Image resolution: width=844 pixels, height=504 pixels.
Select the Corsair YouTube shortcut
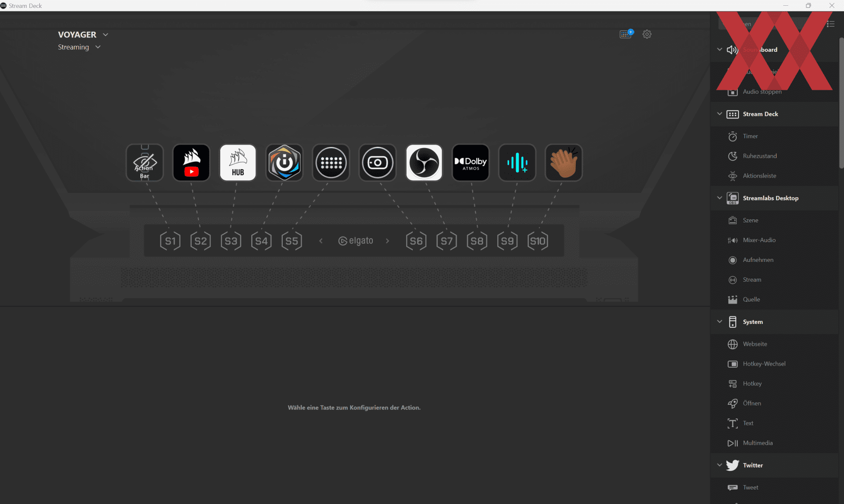coord(191,162)
